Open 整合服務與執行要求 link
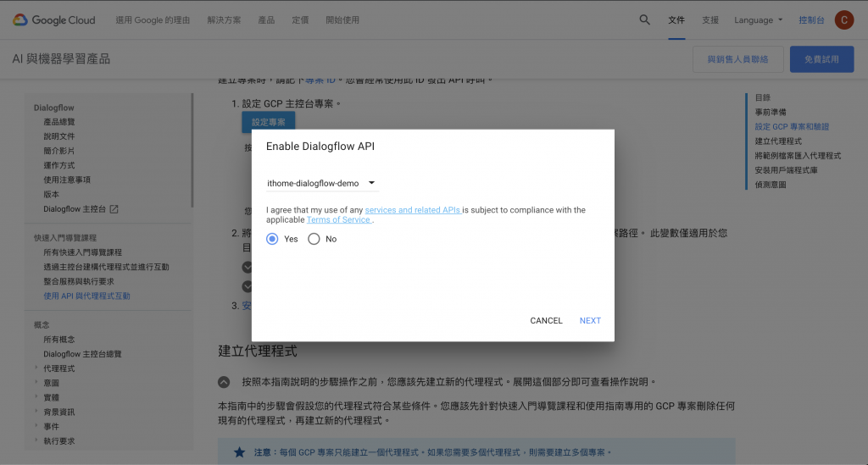The width and height of the screenshot is (868, 465). [79, 281]
